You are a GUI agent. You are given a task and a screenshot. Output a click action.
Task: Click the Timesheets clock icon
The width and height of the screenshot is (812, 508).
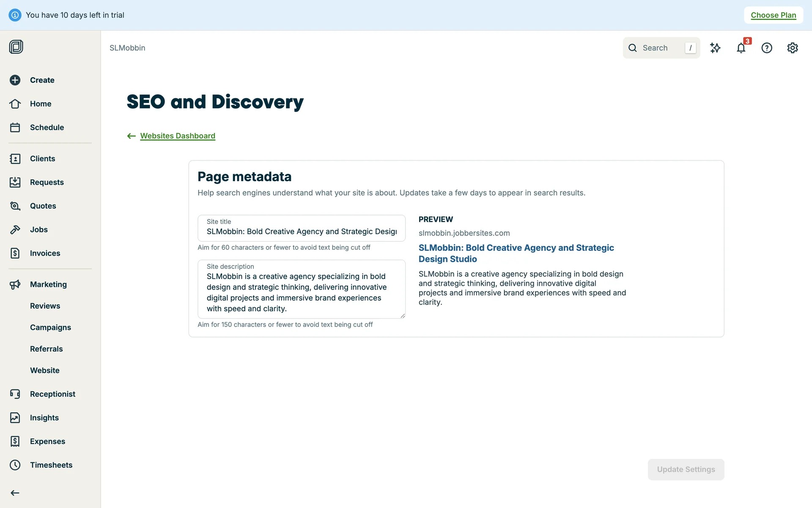click(15, 465)
